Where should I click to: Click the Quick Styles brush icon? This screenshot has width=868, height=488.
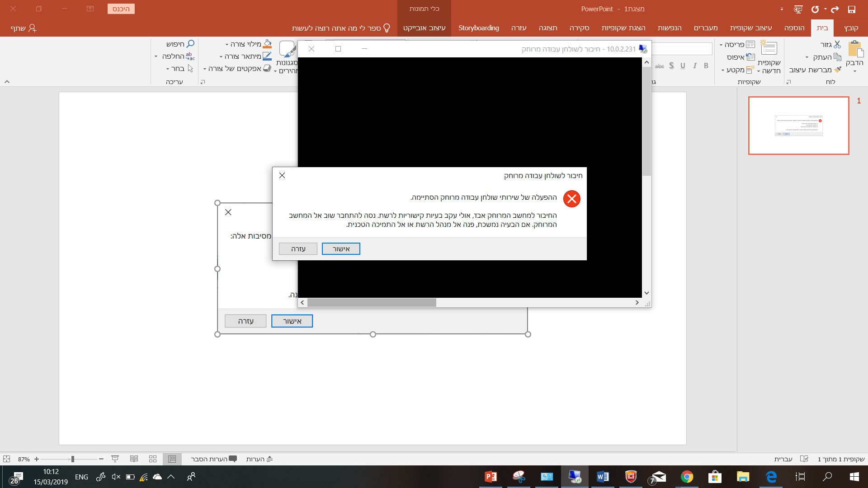click(x=288, y=49)
